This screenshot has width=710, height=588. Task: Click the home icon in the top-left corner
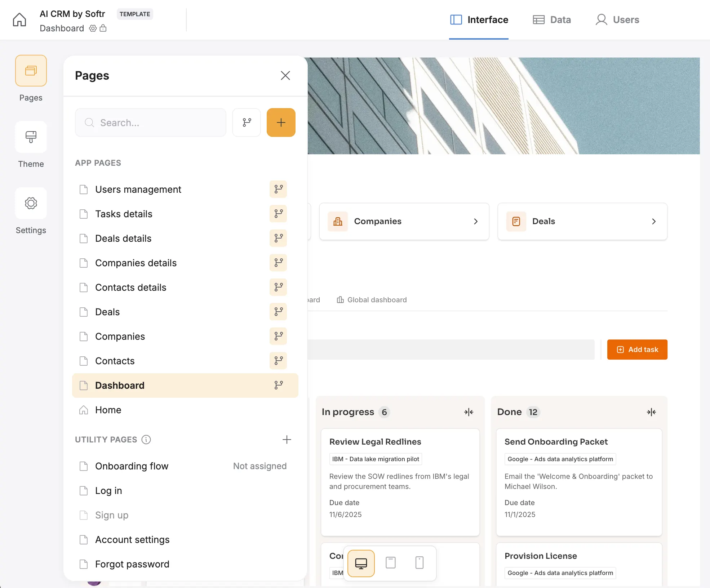(x=19, y=19)
